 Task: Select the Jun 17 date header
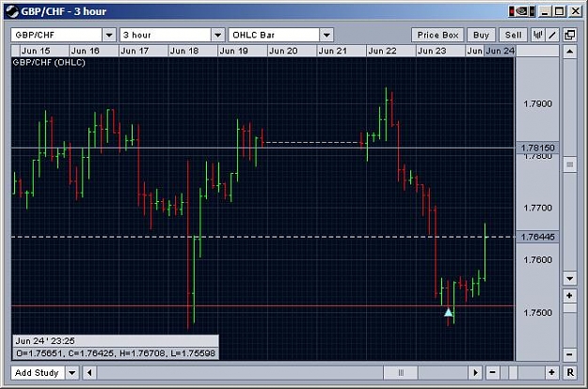(x=143, y=51)
